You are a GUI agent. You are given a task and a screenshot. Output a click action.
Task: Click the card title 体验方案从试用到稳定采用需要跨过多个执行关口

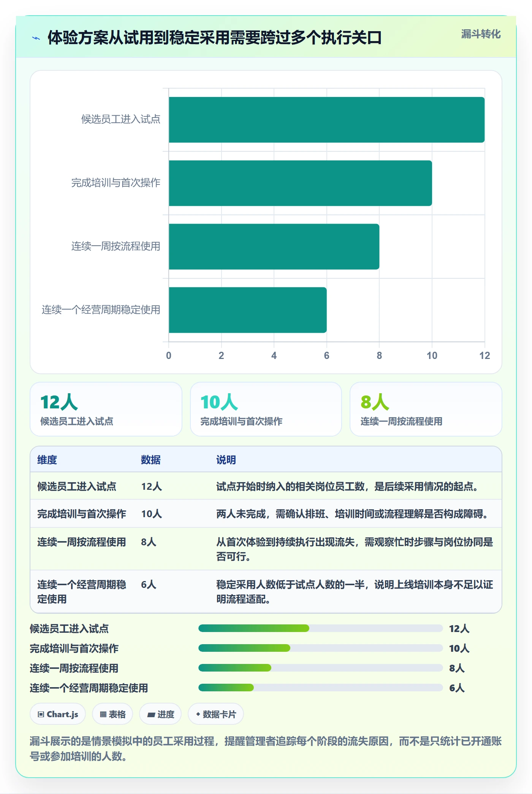214,38
